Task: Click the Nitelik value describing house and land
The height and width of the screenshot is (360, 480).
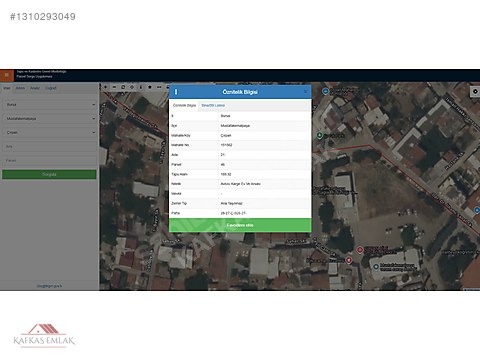Action: click(x=241, y=184)
